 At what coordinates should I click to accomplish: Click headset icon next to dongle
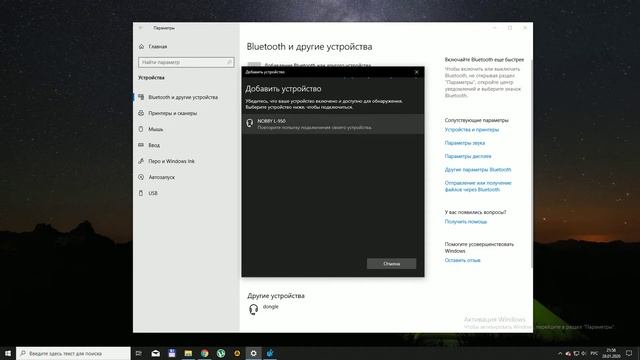253,309
